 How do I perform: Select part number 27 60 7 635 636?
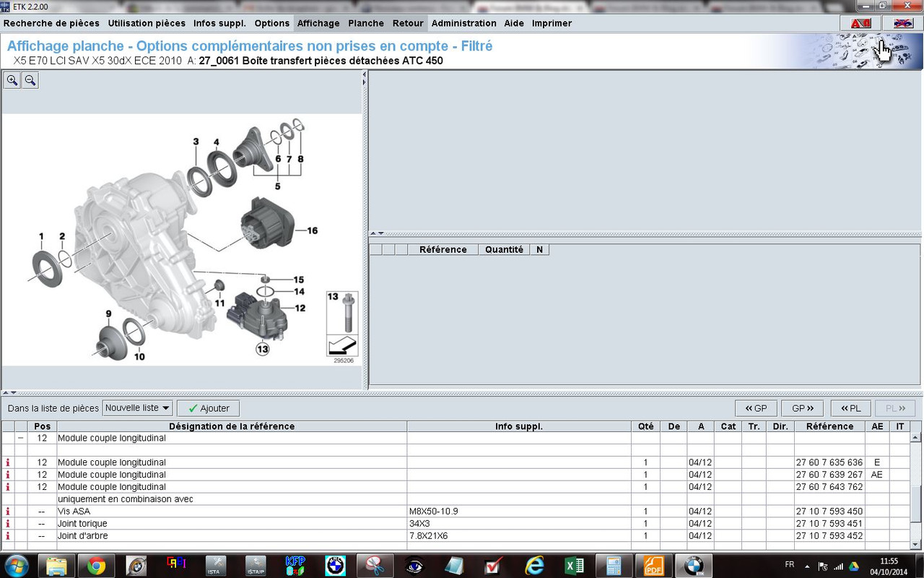click(829, 462)
